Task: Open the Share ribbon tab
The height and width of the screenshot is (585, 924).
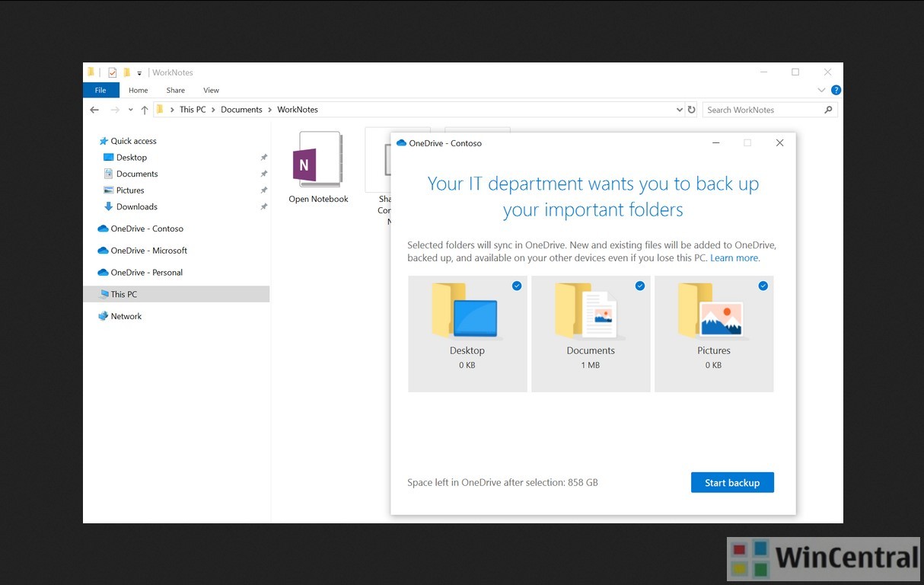Action: tap(175, 90)
